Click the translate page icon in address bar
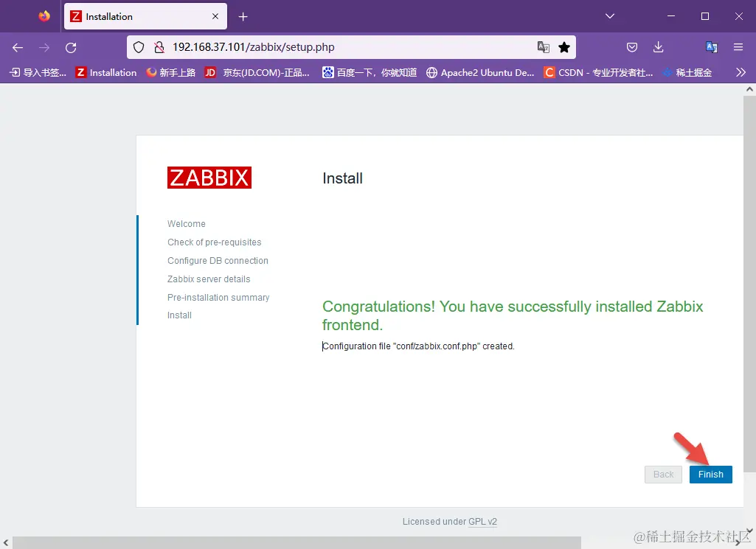Image resolution: width=756 pixels, height=549 pixels. (544, 47)
